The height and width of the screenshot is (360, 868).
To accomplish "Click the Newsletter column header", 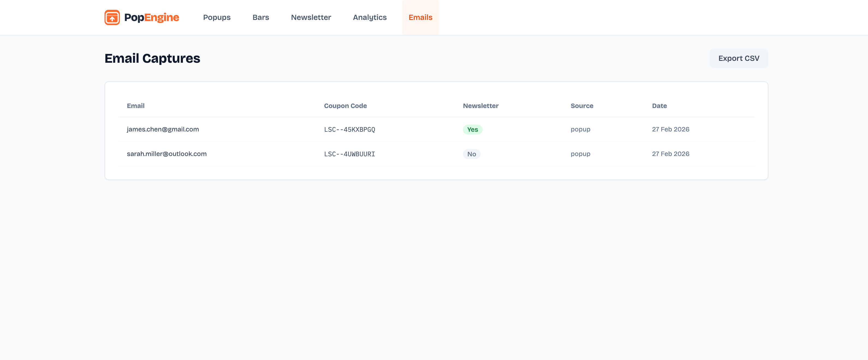I will [480, 106].
